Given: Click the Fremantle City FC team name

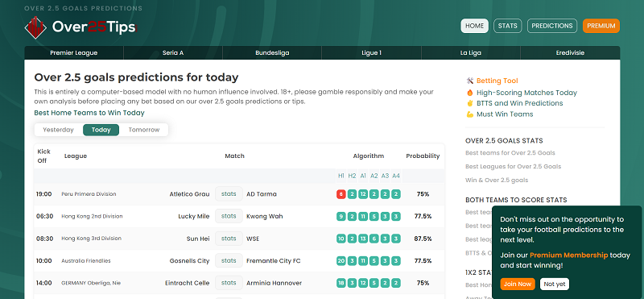Looking at the screenshot, I should point(274,261).
